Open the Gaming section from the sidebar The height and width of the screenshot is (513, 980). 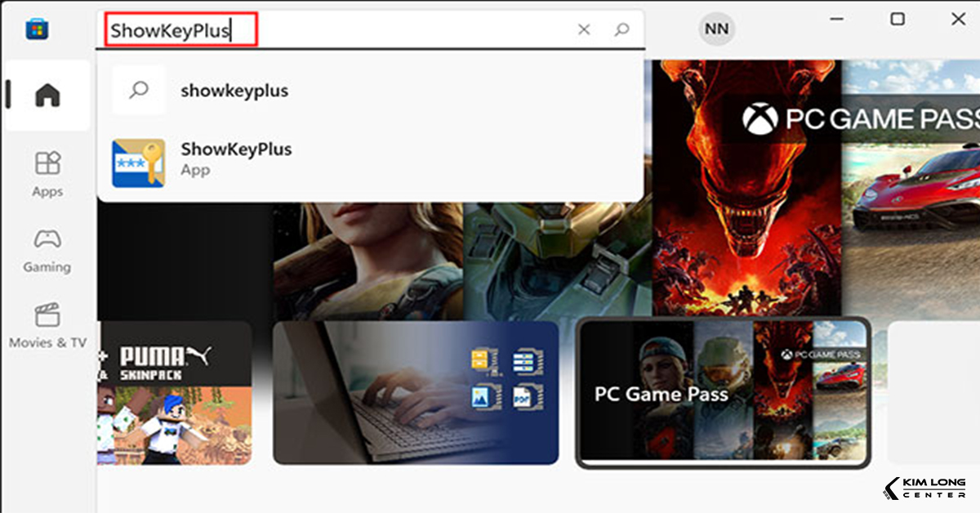click(x=47, y=249)
